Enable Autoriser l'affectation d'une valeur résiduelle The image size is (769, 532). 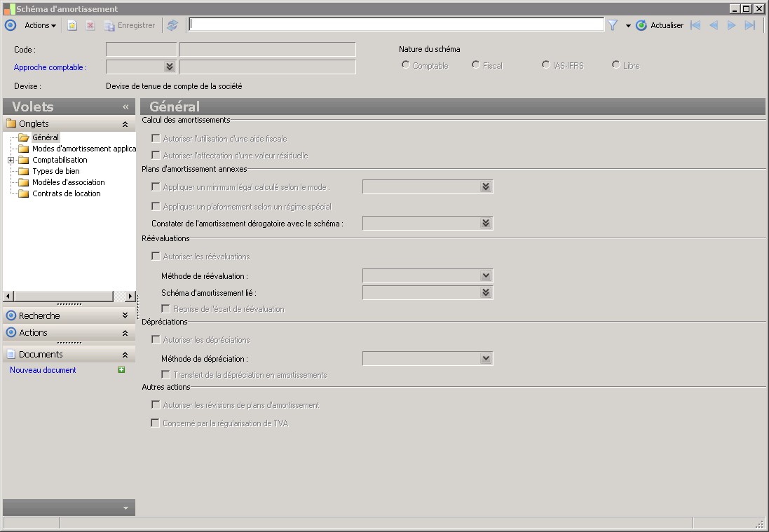(x=156, y=155)
